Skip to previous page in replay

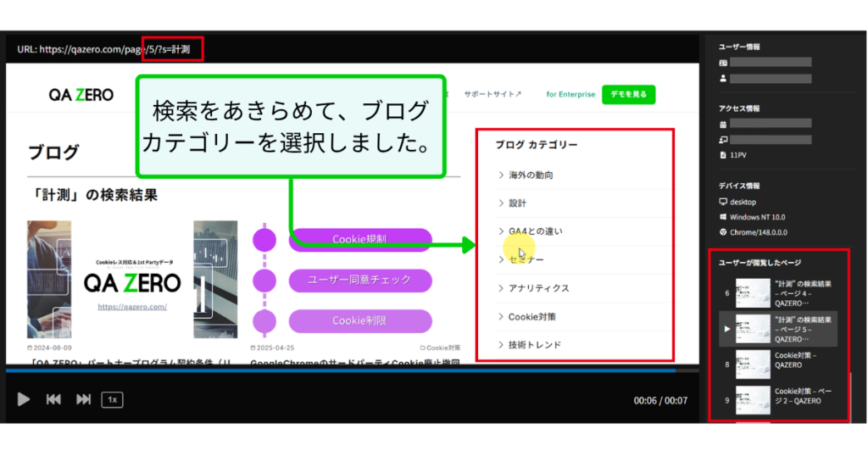(53, 399)
